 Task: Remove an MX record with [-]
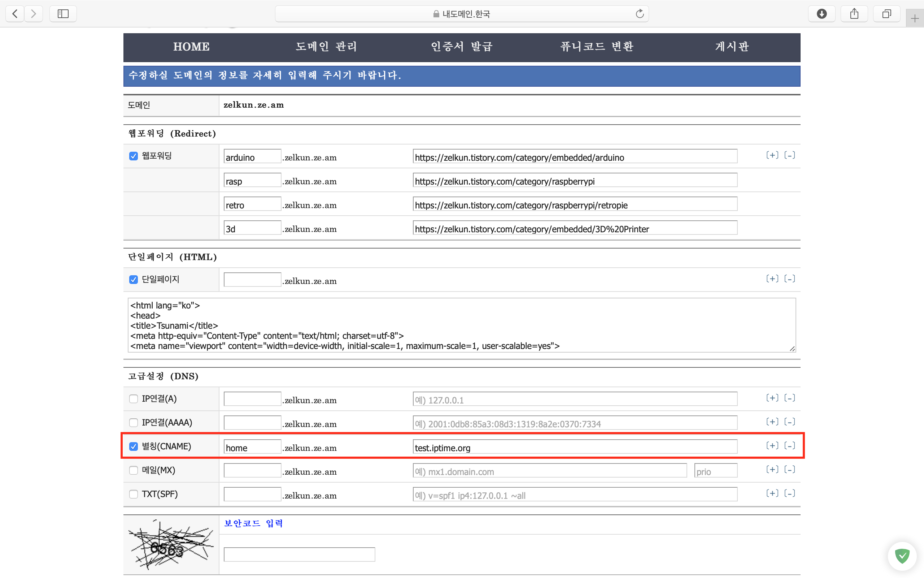pyautogui.click(x=790, y=469)
